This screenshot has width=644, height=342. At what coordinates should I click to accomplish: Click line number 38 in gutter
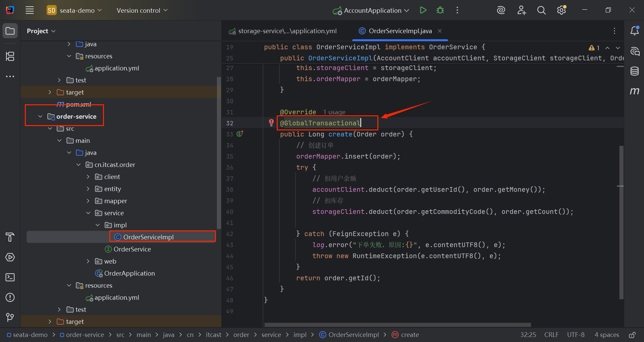tap(229, 189)
